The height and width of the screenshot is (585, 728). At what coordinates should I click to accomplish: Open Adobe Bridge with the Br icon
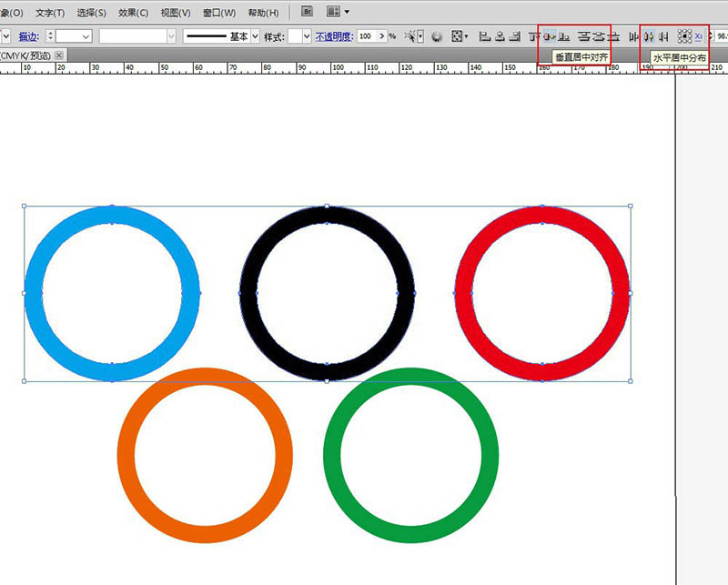(307, 12)
